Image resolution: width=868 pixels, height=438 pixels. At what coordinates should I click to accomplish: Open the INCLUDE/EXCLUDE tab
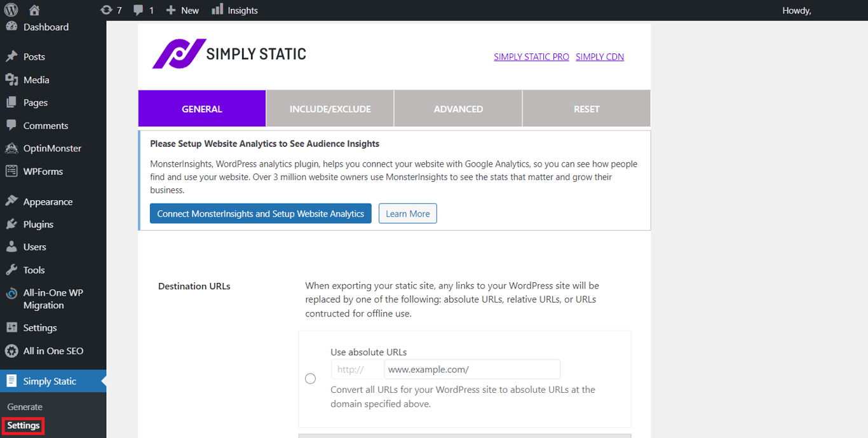[330, 108]
